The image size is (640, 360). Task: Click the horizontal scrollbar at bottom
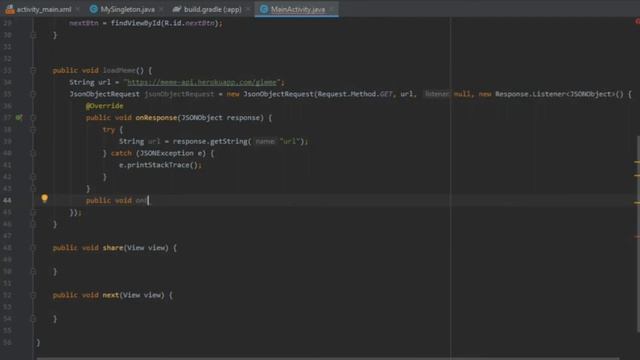pos(328,358)
